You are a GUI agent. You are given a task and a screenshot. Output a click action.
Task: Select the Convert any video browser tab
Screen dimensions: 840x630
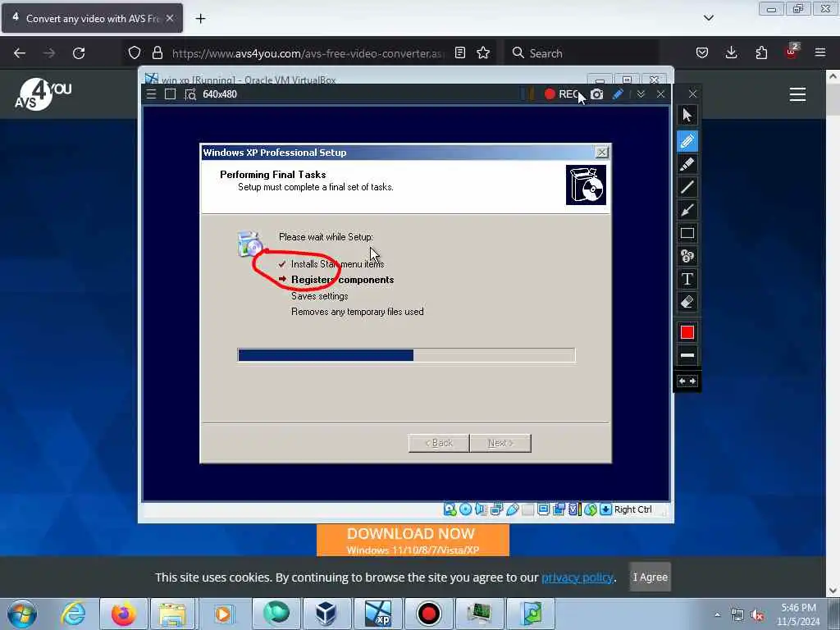click(92, 18)
